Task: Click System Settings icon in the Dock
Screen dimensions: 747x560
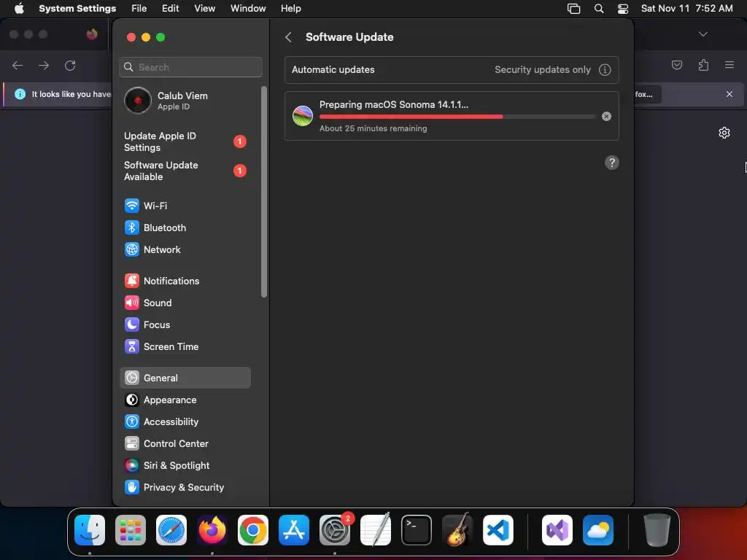Action: tap(334, 530)
